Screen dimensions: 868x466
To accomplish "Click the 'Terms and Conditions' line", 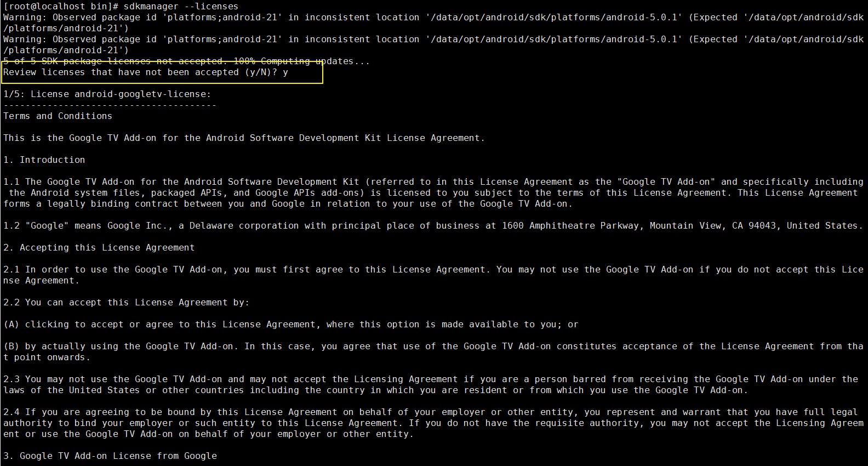I will pos(58,116).
